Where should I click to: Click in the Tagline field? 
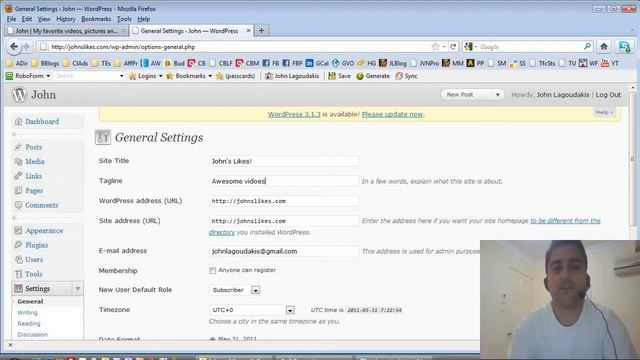[x=284, y=181]
